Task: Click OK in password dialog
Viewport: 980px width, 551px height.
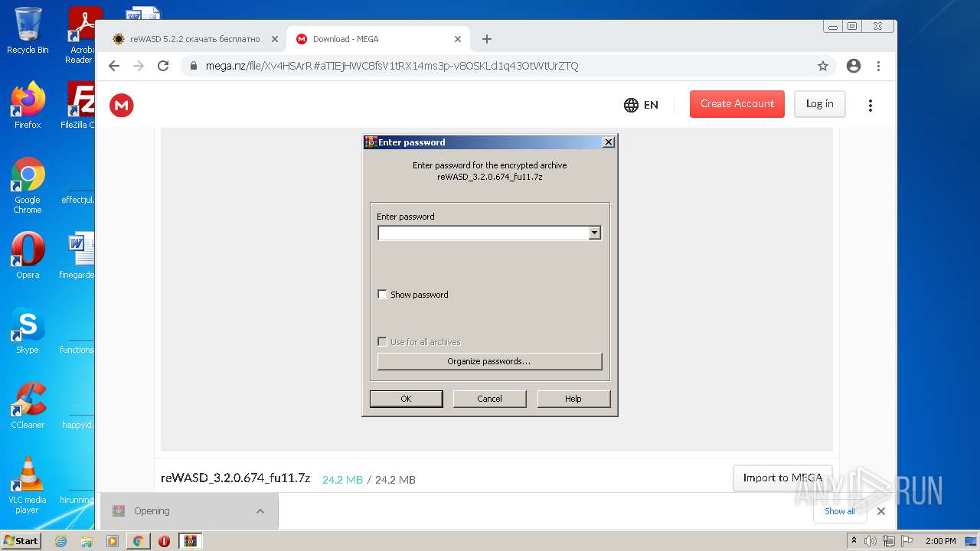Action: pos(406,399)
